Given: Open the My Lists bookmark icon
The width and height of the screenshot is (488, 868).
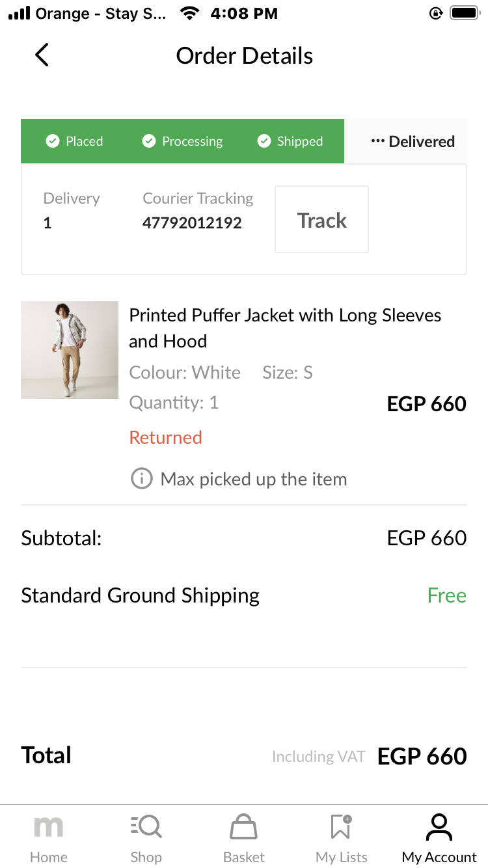Looking at the screenshot, I should (341, 828).
